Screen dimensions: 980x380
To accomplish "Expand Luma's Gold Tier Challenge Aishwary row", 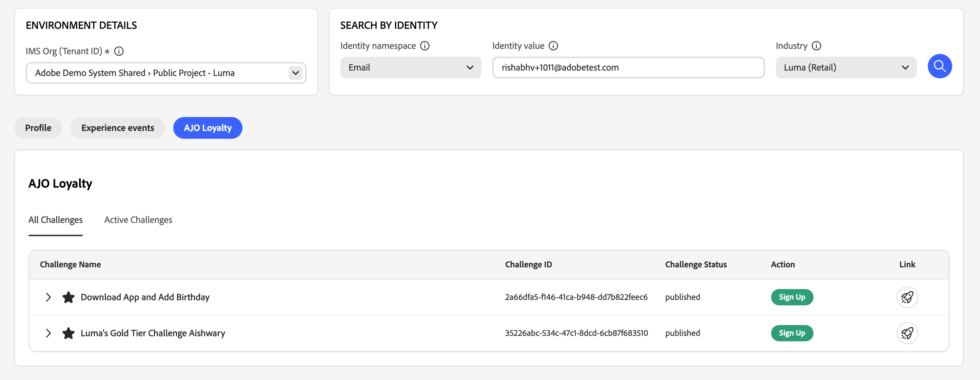I will tap(48, 333).
